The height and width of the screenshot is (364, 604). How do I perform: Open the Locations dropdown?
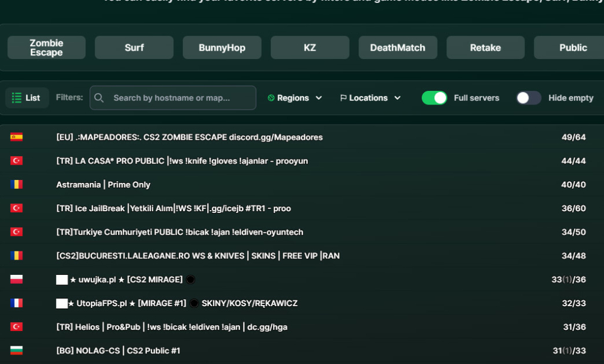(370, 98)
